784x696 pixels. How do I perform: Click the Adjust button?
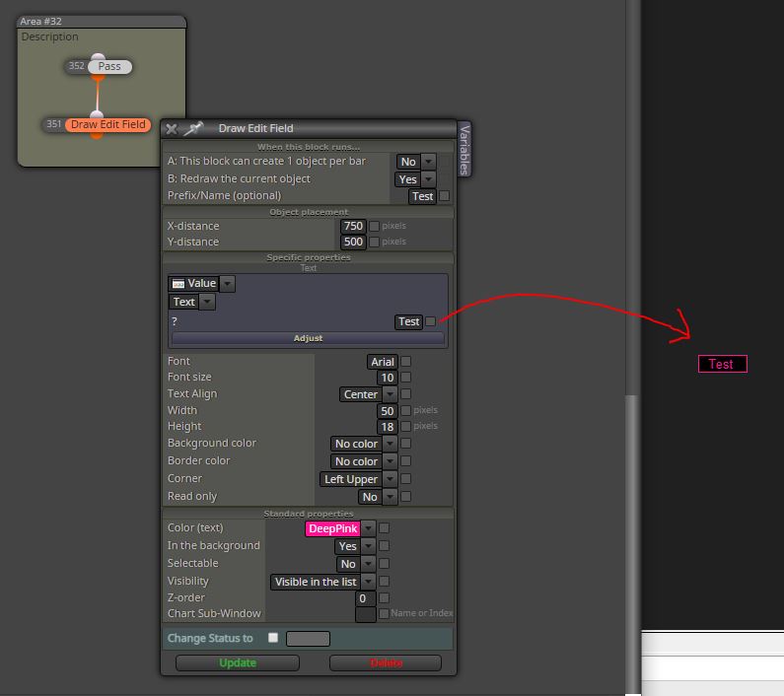[308, 338]
